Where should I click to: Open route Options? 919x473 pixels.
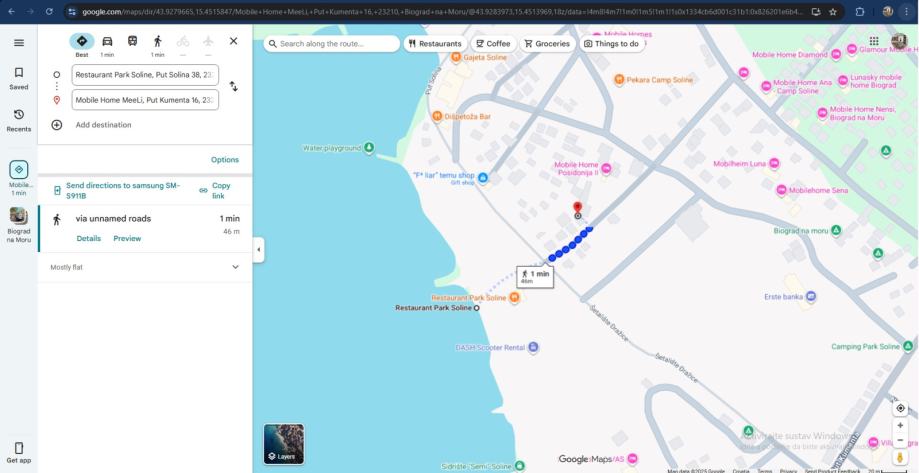[x=225, y=160]
